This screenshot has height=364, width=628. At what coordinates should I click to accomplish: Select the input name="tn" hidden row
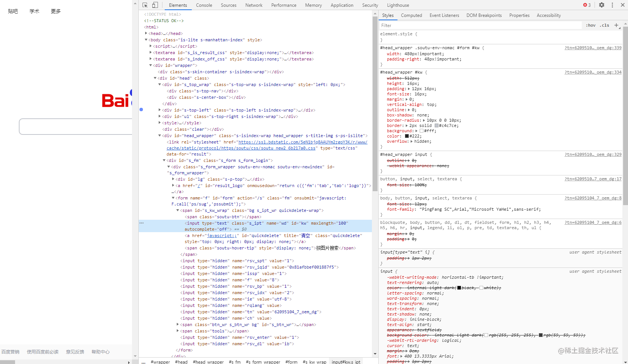[251, 312]
